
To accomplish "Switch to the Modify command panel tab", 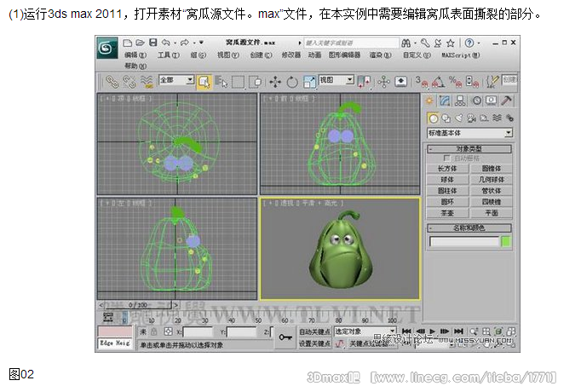I will [x=445, y=101].
